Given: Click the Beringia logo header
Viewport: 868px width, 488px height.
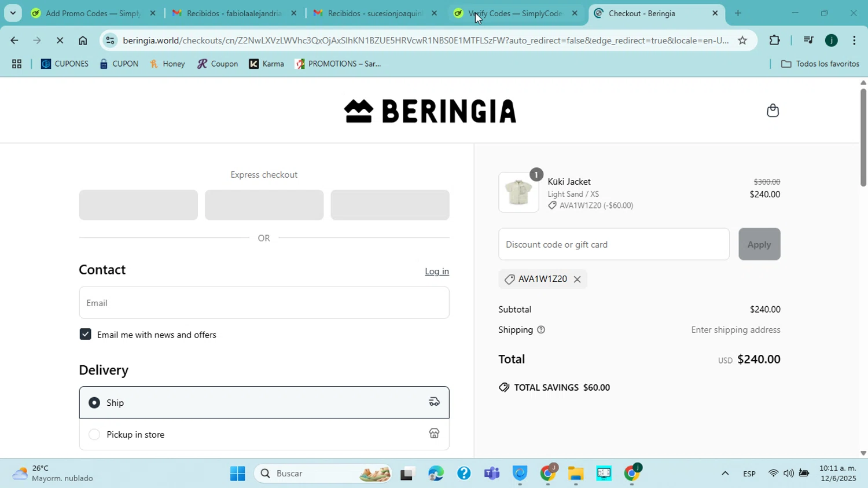Looking at the screenshot, I should (430, 111).
